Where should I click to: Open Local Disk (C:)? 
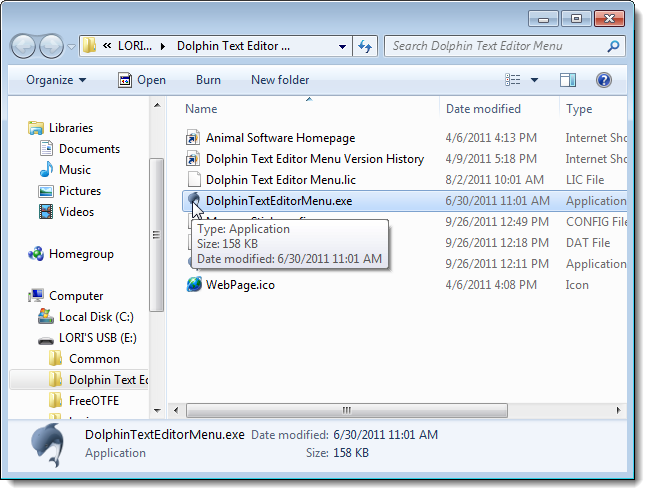[96, 317]
